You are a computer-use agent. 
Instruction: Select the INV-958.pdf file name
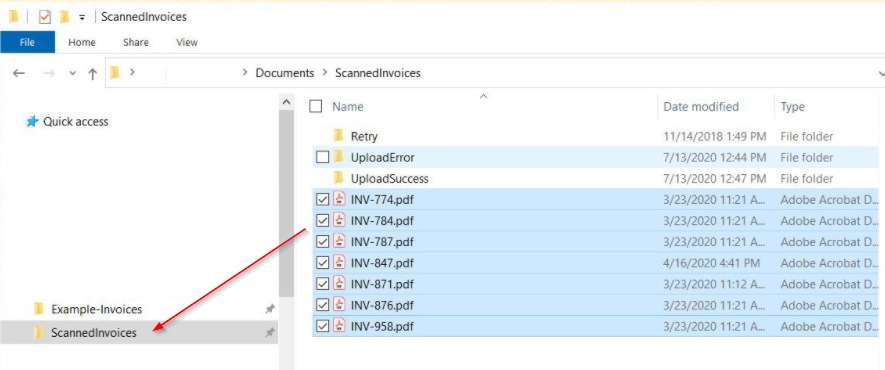click(x=382, y=327)
